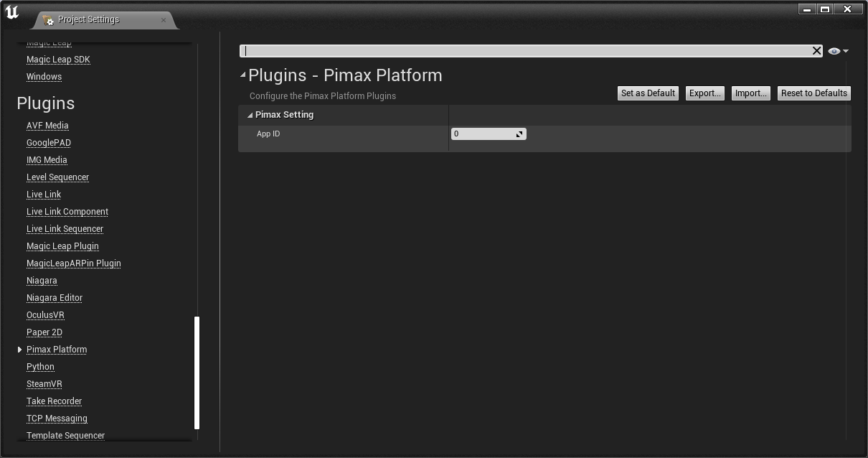This screenshot has width=868, height=458.
Task: Open Take Recorder plugin settings
Action: click(x=55, y=401)
